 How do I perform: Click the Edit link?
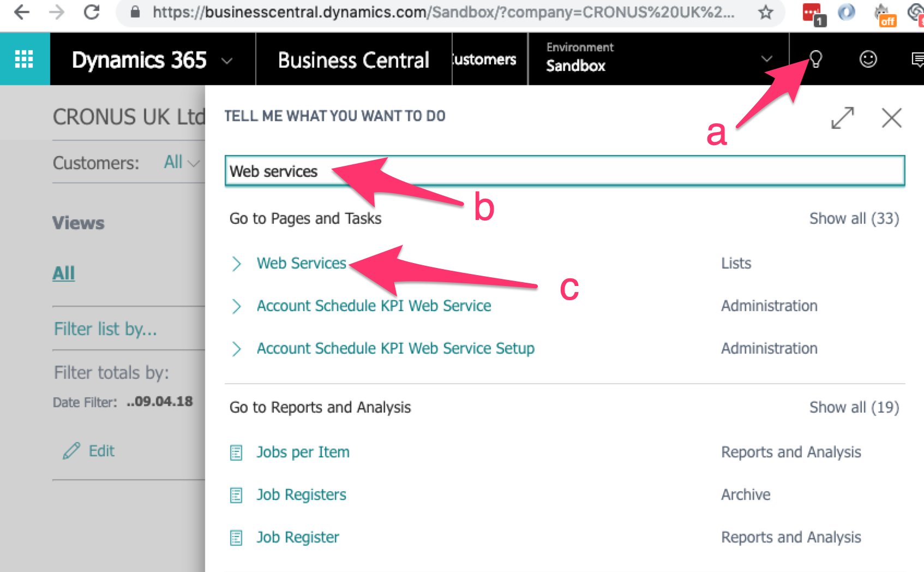pyautogui.click(x=101, y=451)
